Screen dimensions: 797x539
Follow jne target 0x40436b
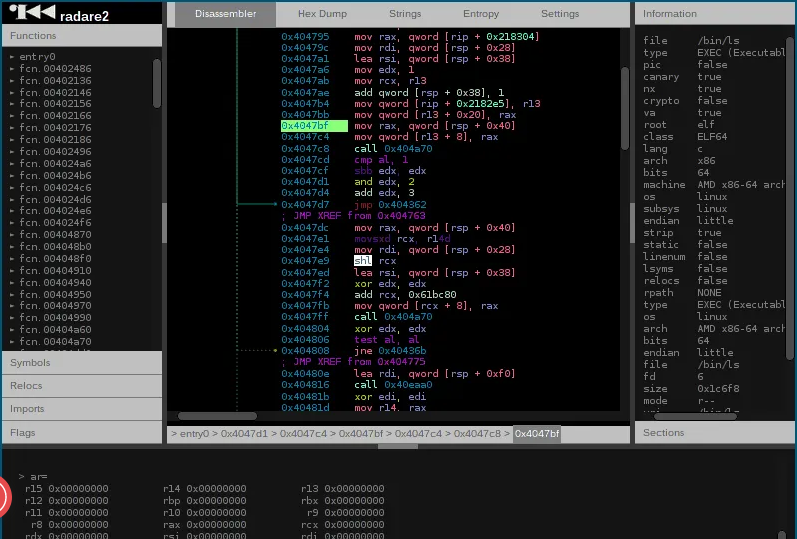tap(402, 351)
